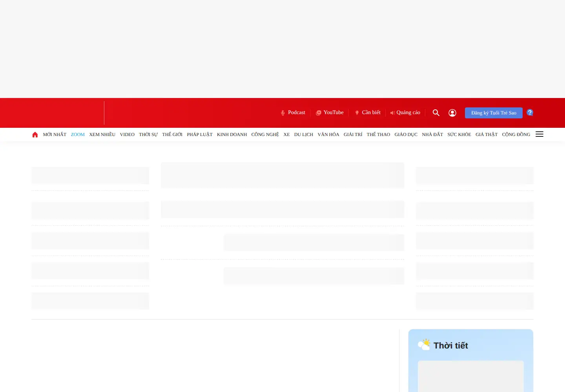Visit the YouTube link in header
This screenshot has height=392, width=565.
330,113
